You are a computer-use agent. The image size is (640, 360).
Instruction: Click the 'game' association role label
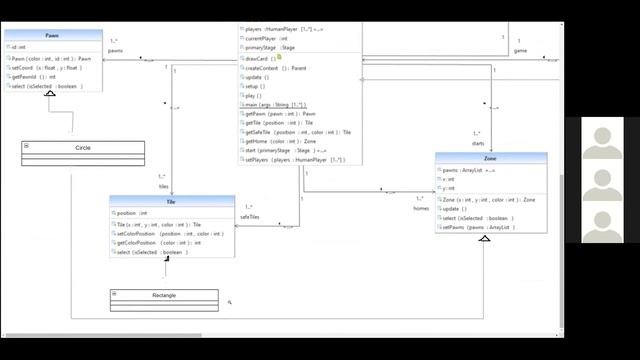click(520, 51)
